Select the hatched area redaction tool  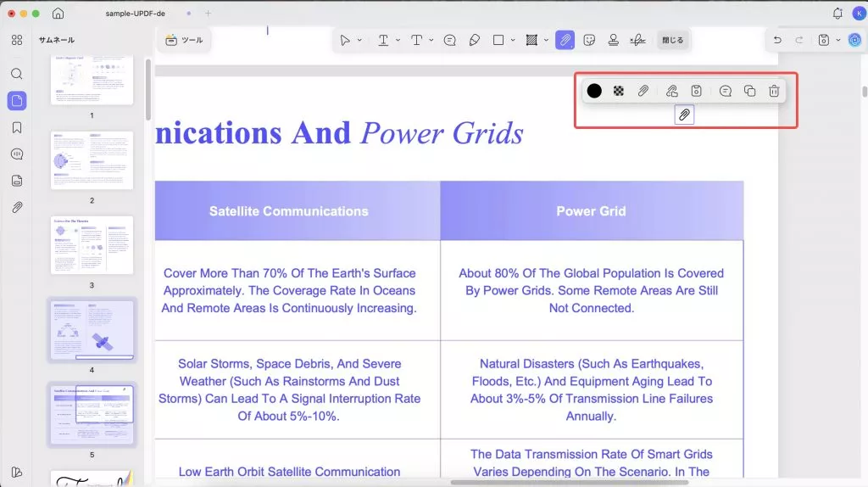[531, 40]
